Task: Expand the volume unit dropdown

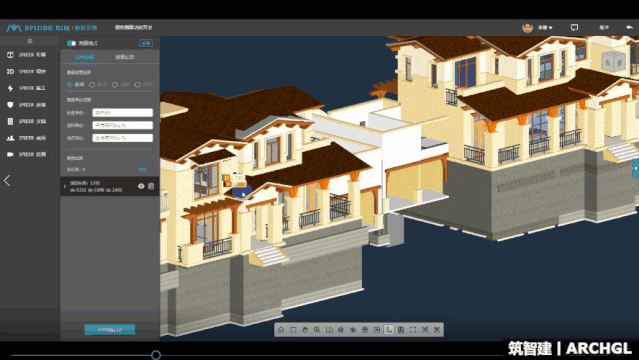Action: point(122,138)
